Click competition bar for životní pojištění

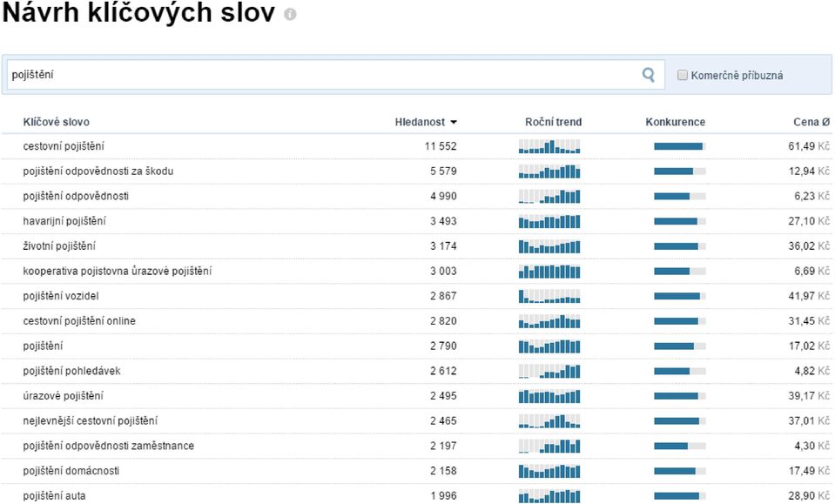[680, 246]
